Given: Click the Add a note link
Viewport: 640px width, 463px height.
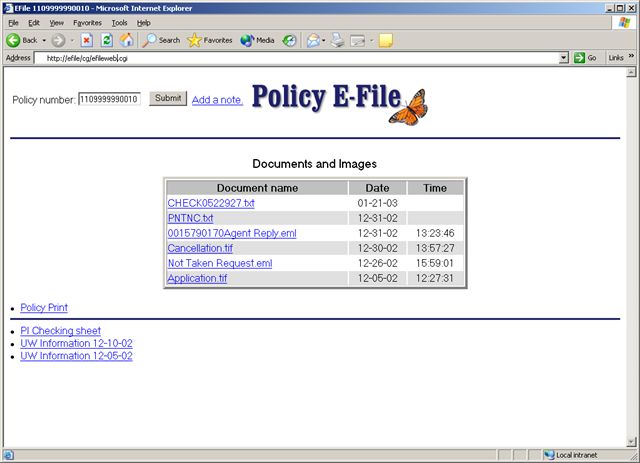Looking at the screenshot, I should [217, 100].
